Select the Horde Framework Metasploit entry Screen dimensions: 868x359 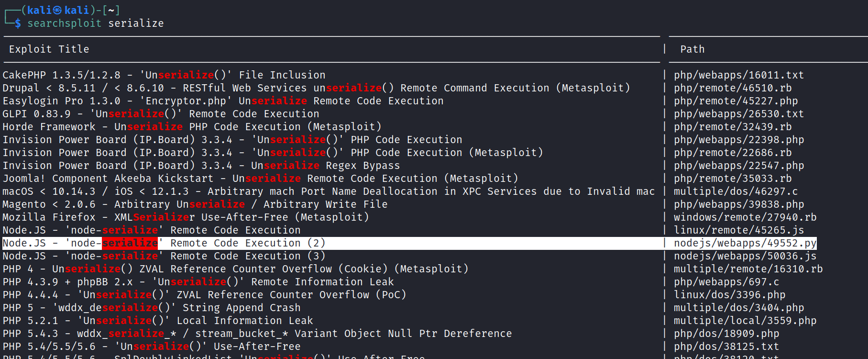click(192, 127)
